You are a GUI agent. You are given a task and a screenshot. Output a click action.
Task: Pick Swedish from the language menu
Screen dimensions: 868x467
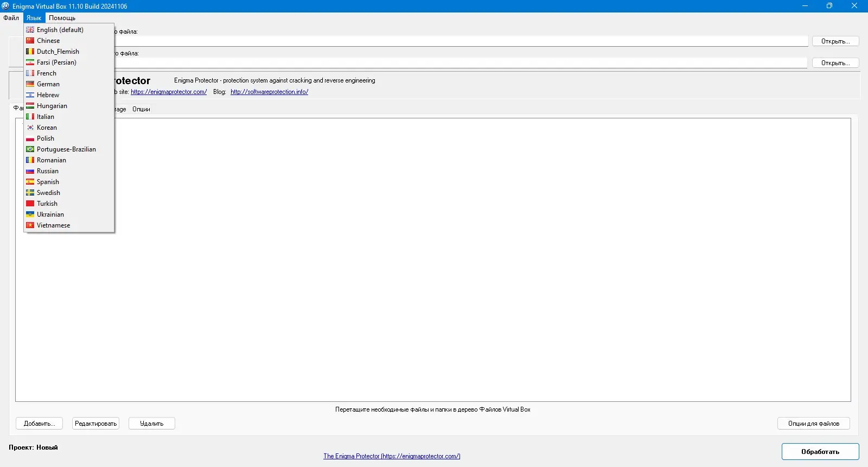pos(69,193)
